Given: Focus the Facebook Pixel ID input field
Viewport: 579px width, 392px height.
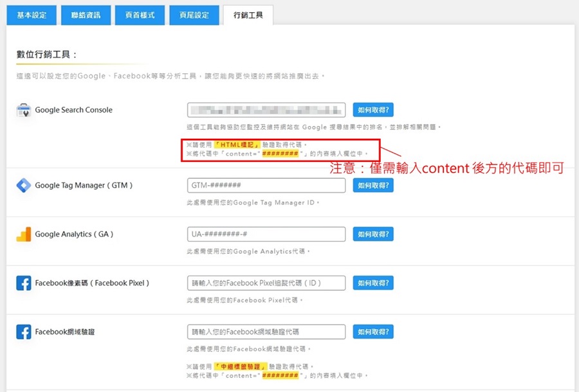Looking at the screenshot, I should [x=266, y=283].
